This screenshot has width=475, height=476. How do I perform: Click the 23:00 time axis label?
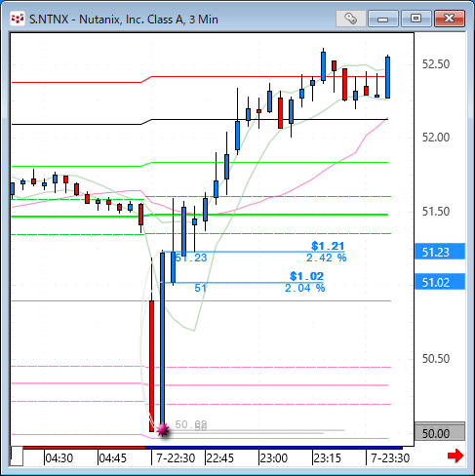point(274,458)
